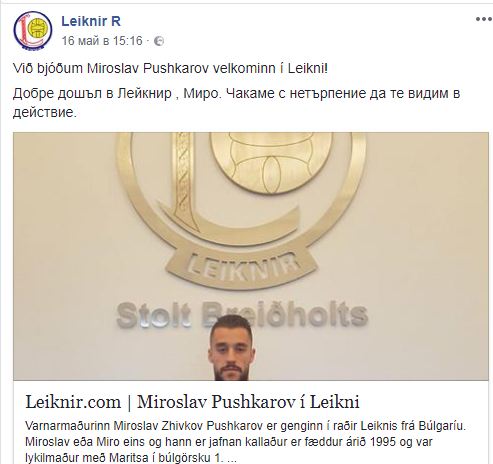The height and width of the screenshot is (464, 493).
Task: Click the trailing ellipsis of the description
Action: coord(231,459)
